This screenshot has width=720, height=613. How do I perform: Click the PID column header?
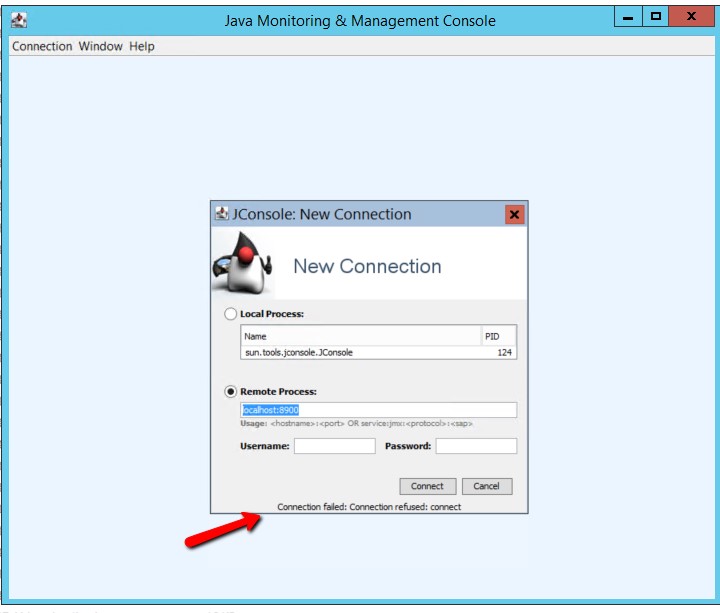pos(499,337)
